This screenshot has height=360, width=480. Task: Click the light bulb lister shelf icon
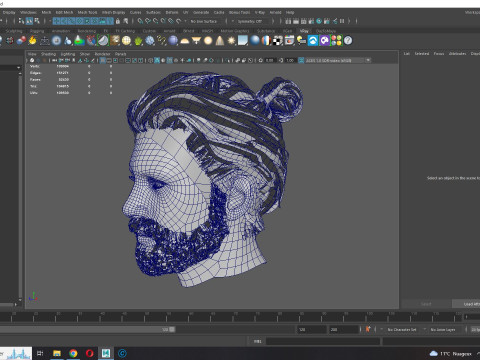301,41
